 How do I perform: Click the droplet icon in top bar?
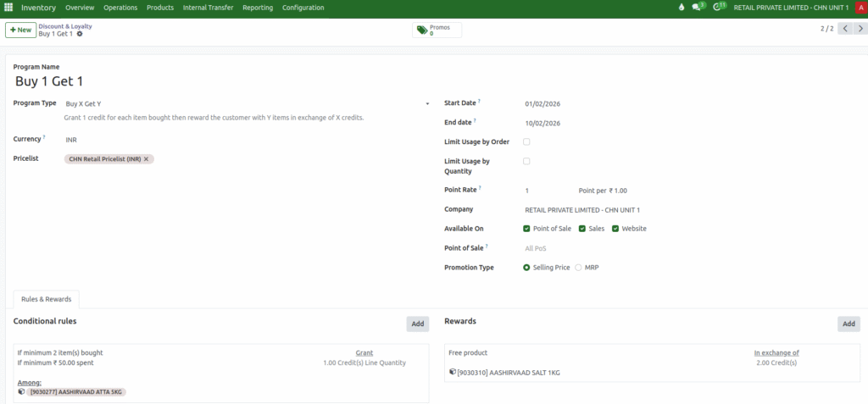(x=680, y=8)
